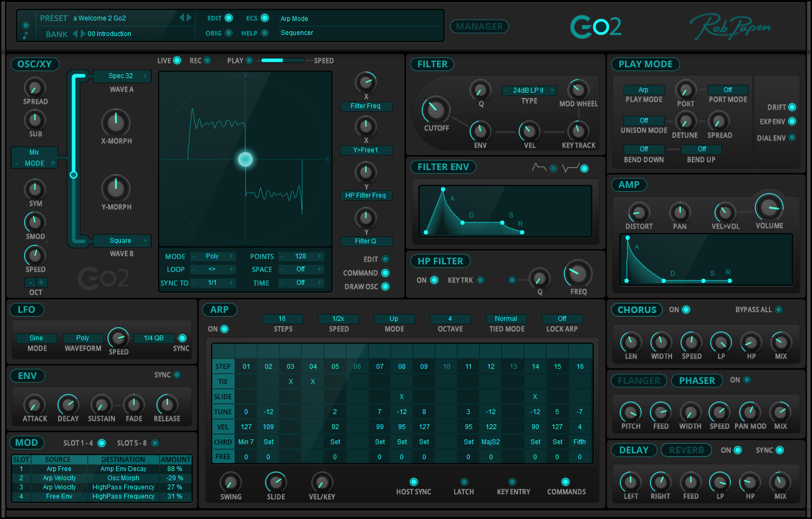The image size is (812, 519).
Task: Adjust the ATTACK knob in the ENV section
Action: click(33, 405)
